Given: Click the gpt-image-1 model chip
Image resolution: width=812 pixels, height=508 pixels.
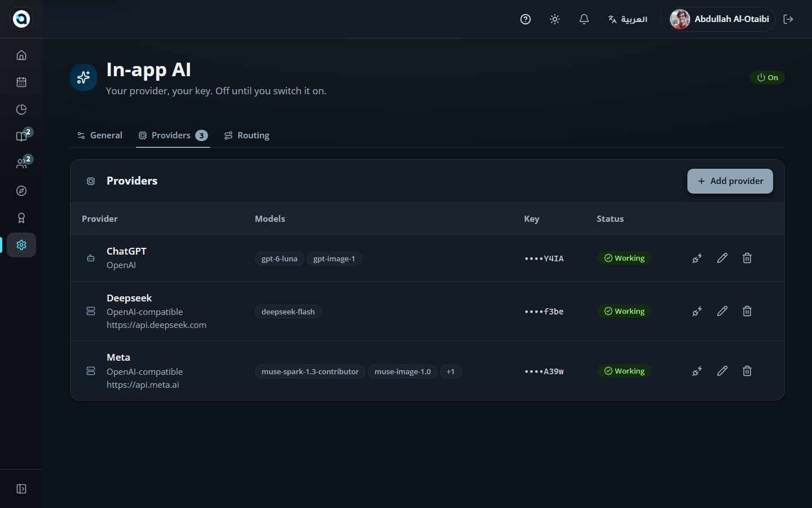Looking at the screenshot, I should click(334, 259).
